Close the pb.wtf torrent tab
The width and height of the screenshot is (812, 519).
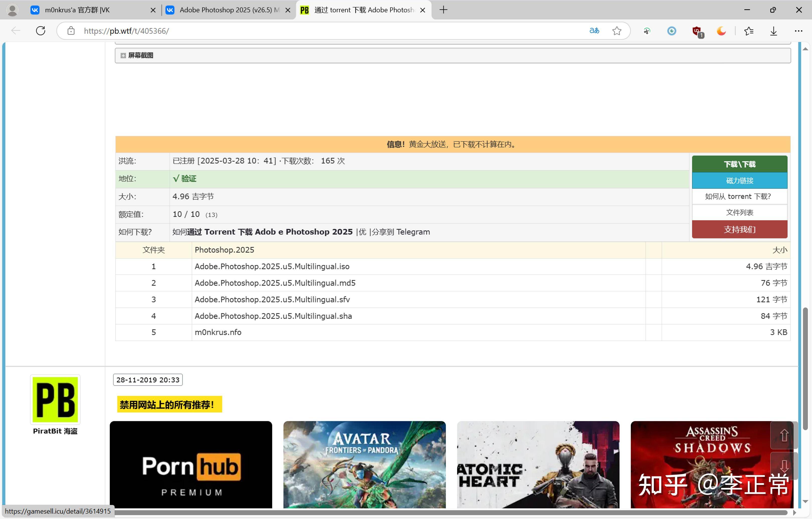pos(422,10)
